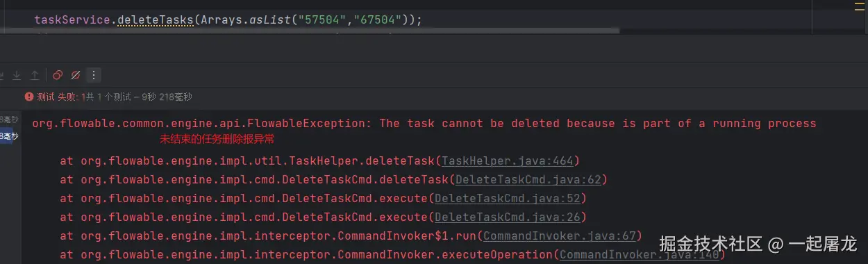The image size is (868, 264).
Task: Click the red error icon beside the test-failed status
Action: tap(29, 97)
